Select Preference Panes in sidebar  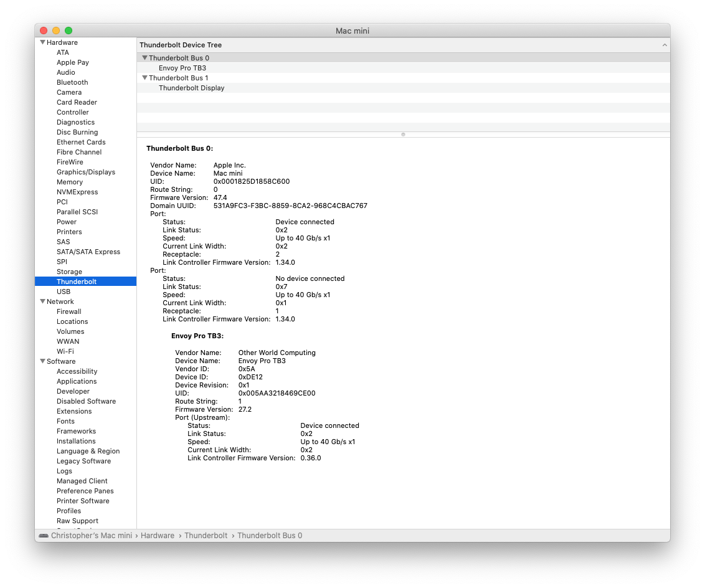coord(85,491)
